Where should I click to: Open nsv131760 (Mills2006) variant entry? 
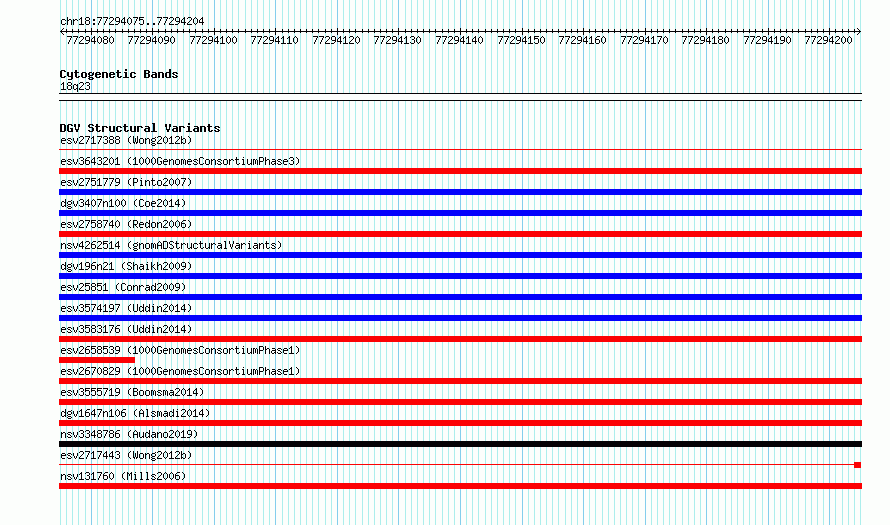coord(123,476)
